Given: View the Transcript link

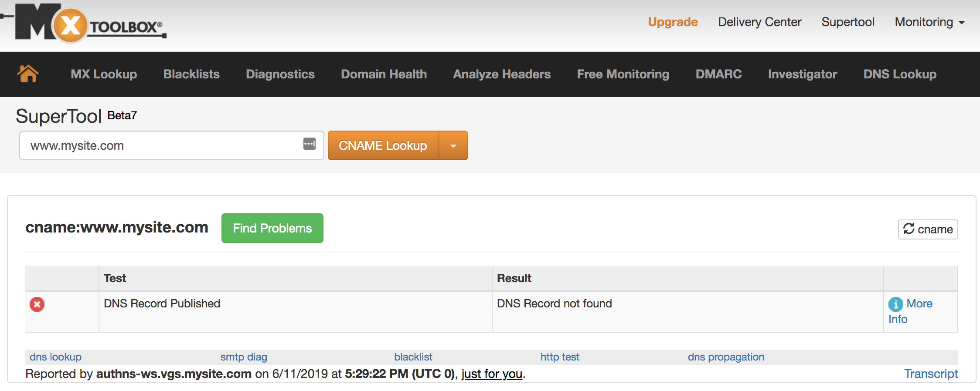Looking at the screenshot, I should coord(931,374).
